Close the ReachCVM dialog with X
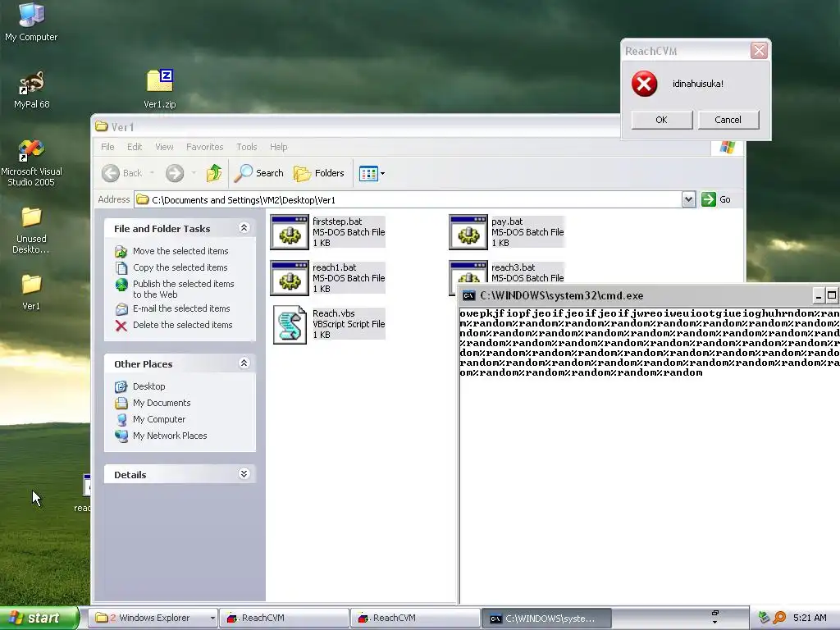Screen dimensions: 840x630 click(759, 50)
